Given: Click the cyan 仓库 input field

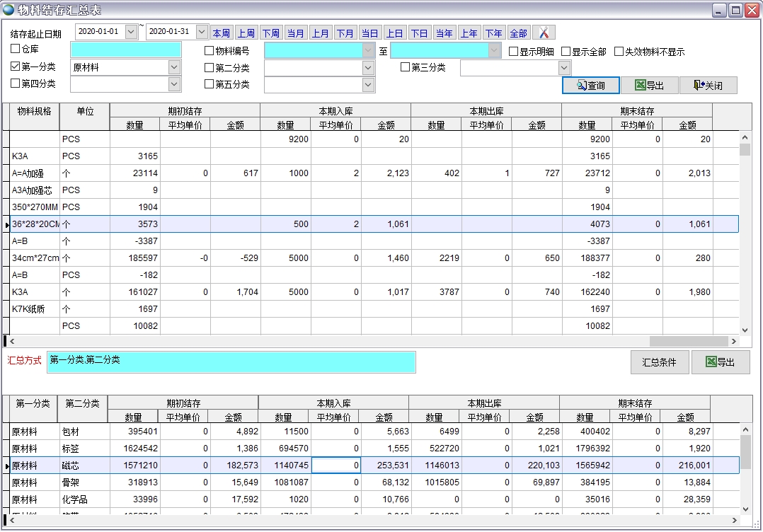Looking at the screenshot, I should pos(126,50).
